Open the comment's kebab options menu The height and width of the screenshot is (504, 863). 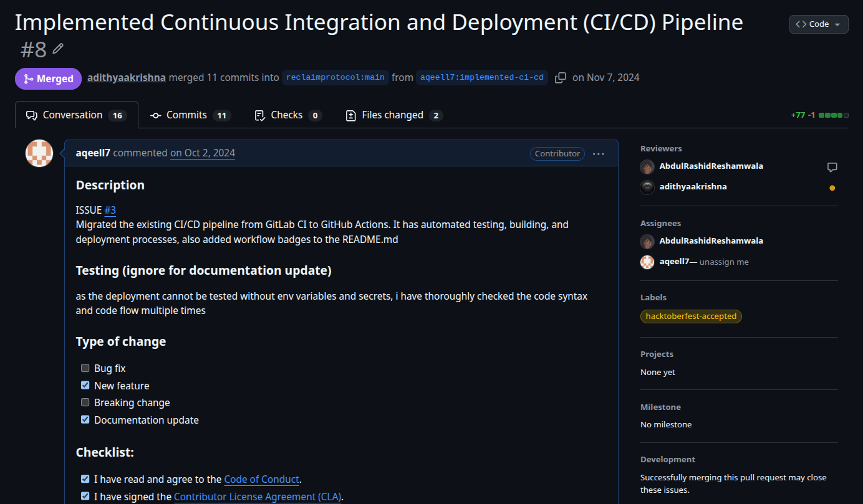click(598, 153)
